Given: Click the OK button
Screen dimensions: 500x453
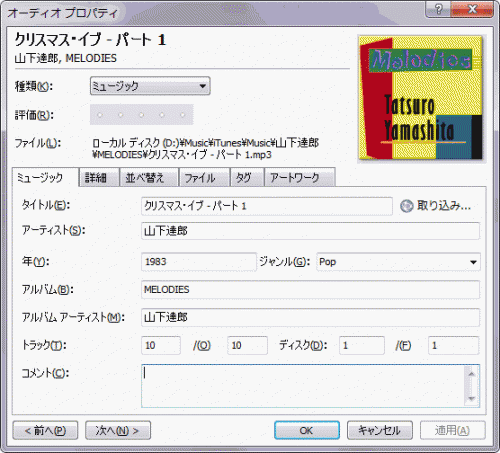Looking at the screenshot, I should (307, 430).
